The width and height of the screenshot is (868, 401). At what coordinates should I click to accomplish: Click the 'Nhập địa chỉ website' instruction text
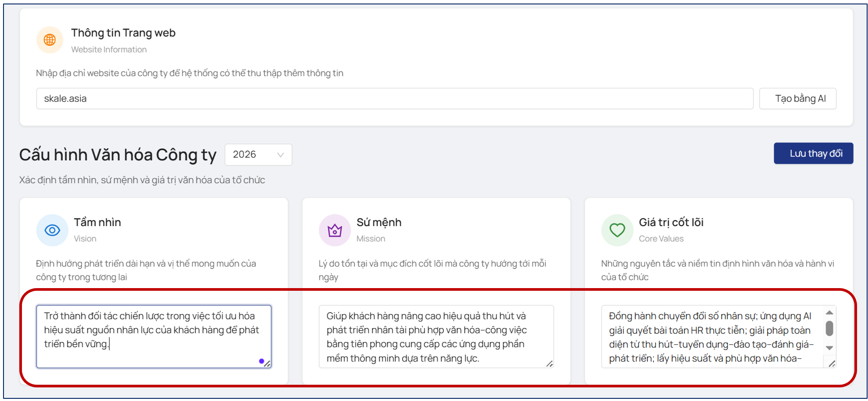pyautogui.click(x=190, y=73)
